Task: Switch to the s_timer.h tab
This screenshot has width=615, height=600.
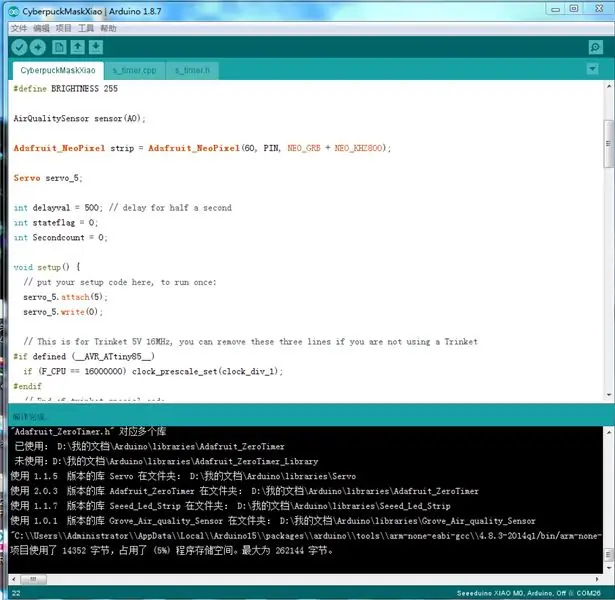Action: pos(192,70)
